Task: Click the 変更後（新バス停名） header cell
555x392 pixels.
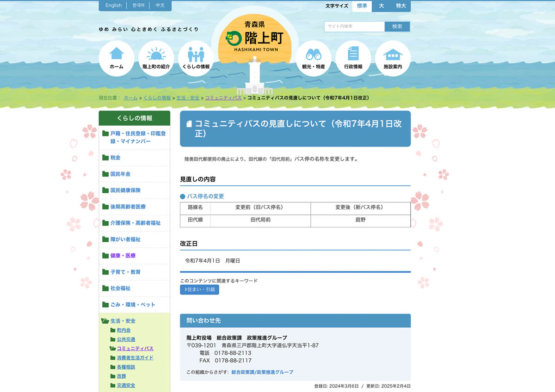Action: pos(360,208)
